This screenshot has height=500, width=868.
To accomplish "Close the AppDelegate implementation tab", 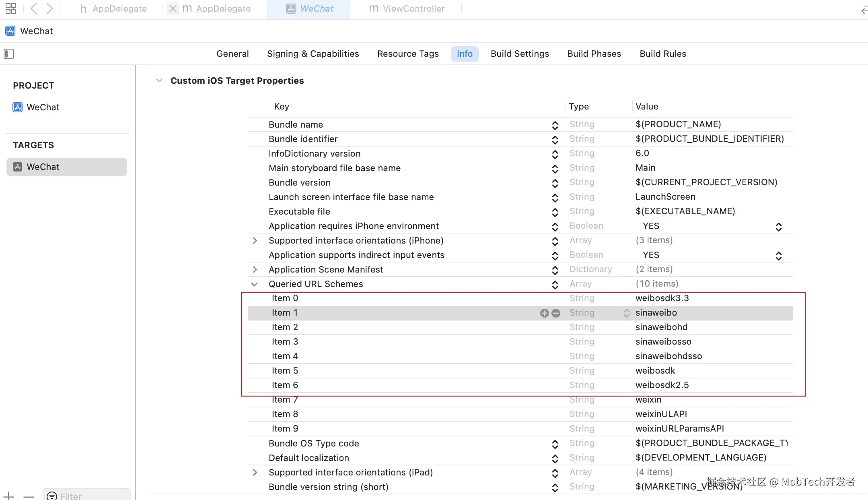I will [x=173, y=8].
